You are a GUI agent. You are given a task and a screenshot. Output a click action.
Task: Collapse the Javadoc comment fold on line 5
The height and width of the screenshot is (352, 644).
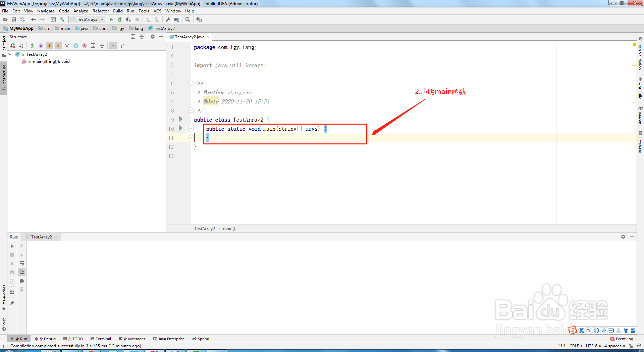pos(191,83)
